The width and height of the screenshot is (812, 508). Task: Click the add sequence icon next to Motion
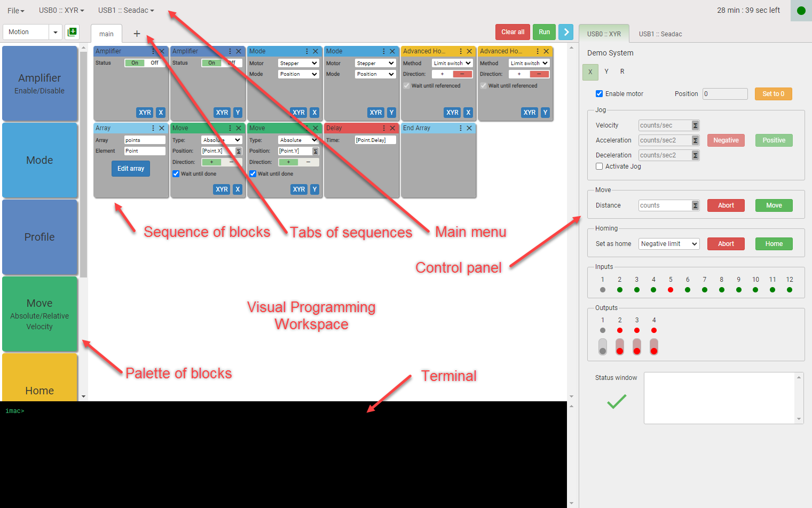coord(72,32)
